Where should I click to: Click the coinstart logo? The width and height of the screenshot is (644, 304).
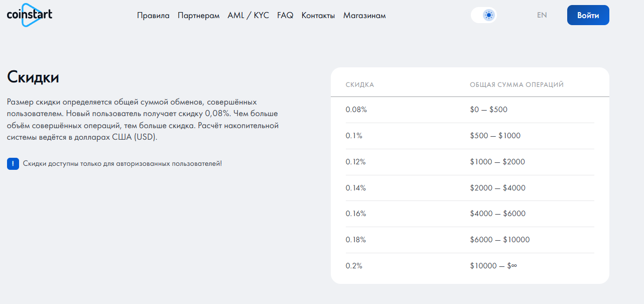pyautogui.click(x=30, y=15)
